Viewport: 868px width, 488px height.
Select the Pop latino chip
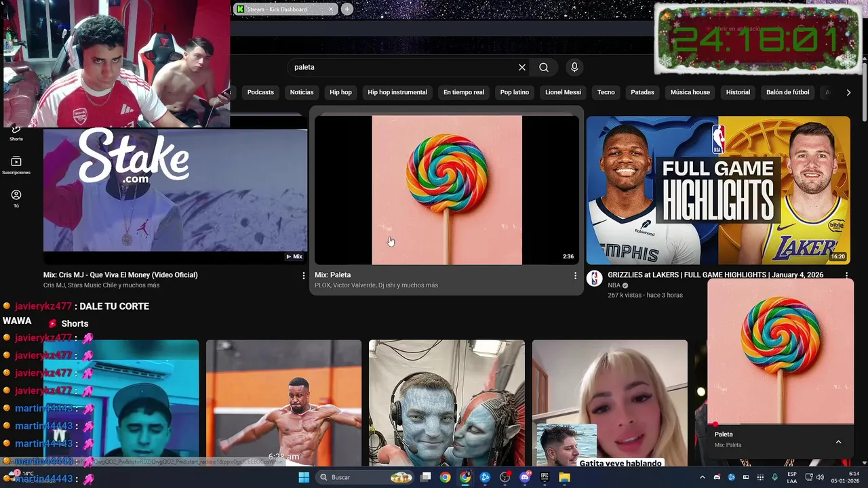pos(515,92)
